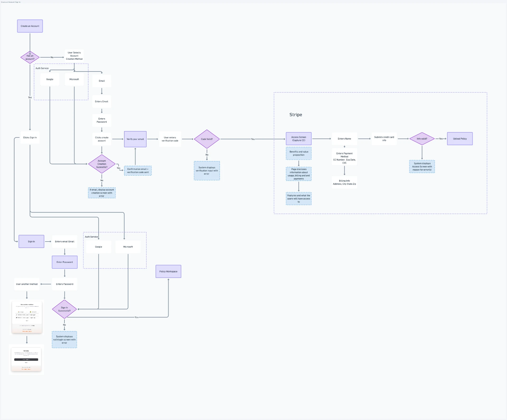This screenshot has height=420, width=507.
Task: Click the 'No' label under Account Creation Successful
Action: (x=102, y=181)
